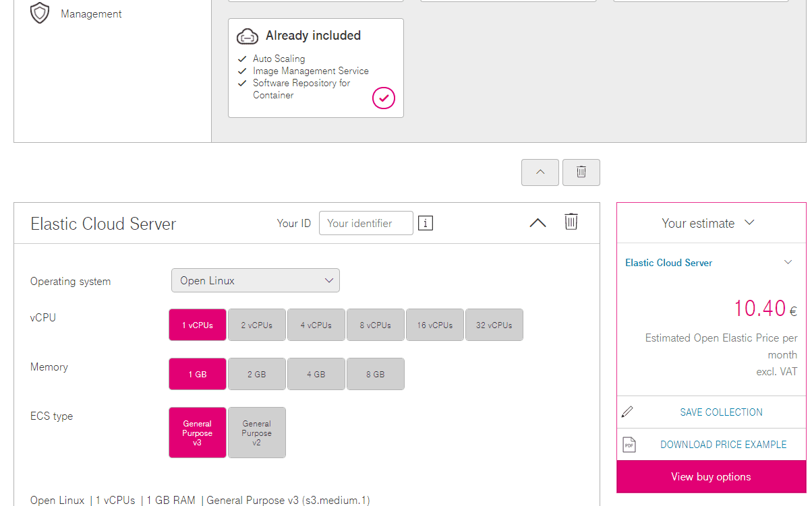Click the Elastic Cloud Server panel title
812x506 pixels.
103,224
